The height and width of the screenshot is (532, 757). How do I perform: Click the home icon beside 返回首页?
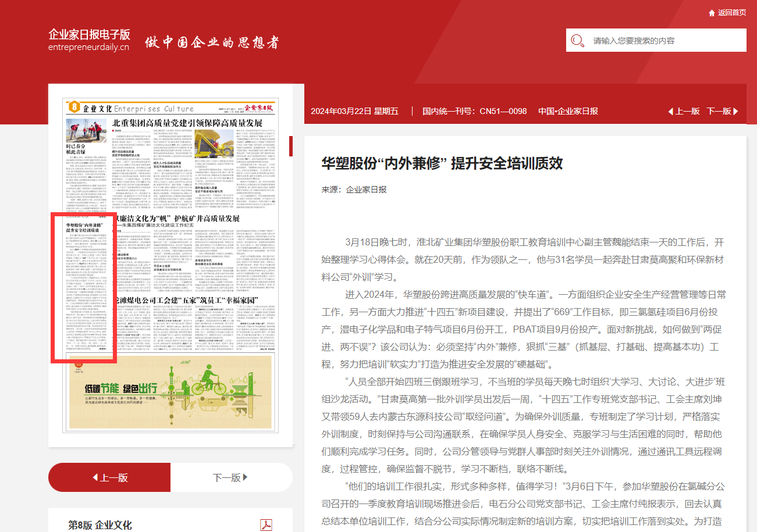pos(712,13)
